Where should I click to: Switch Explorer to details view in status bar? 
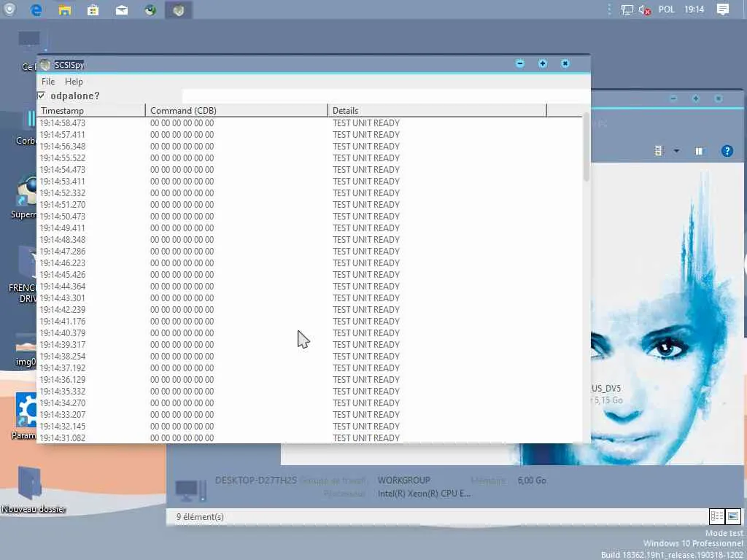(716, 516)
